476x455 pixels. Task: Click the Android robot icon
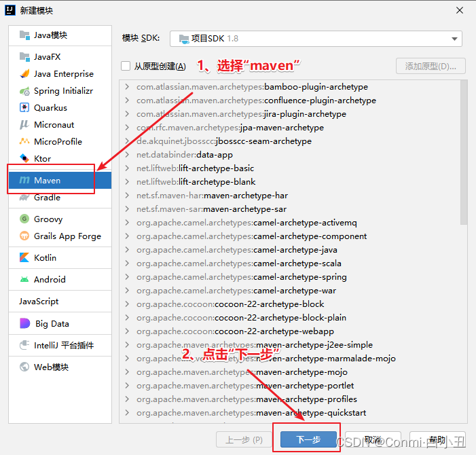[24, 279]
